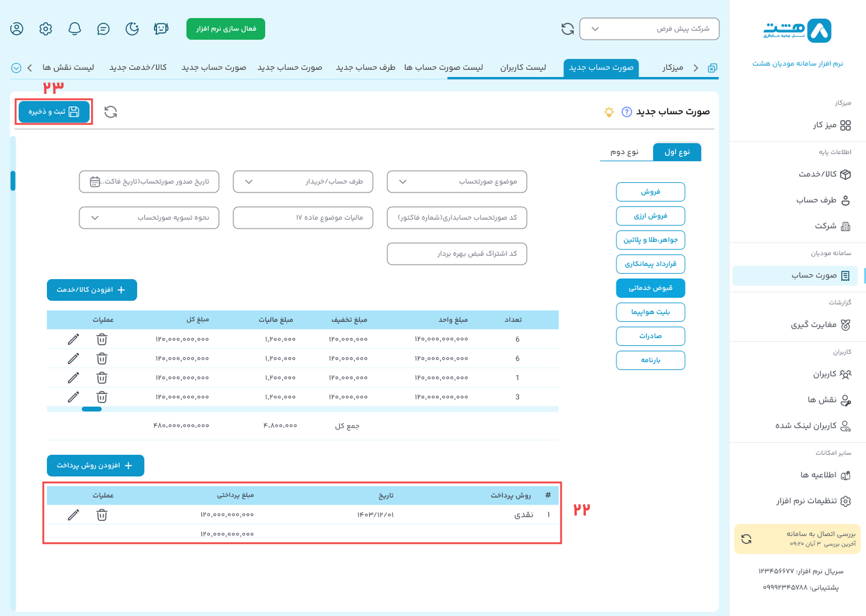866x616 pixels.
Task: Click the refresh icon beside company dropdown
Action: pyautogui.click(x=567, y=29)
